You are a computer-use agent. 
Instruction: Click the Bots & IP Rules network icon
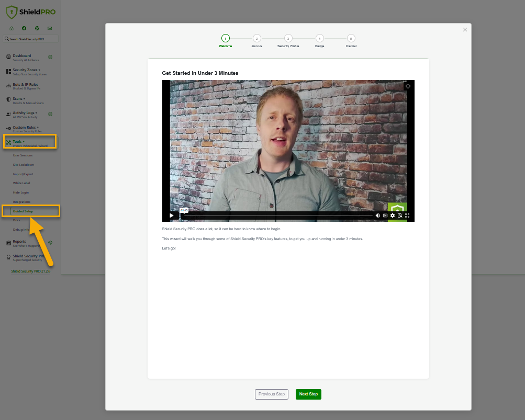tap(9, 86)
